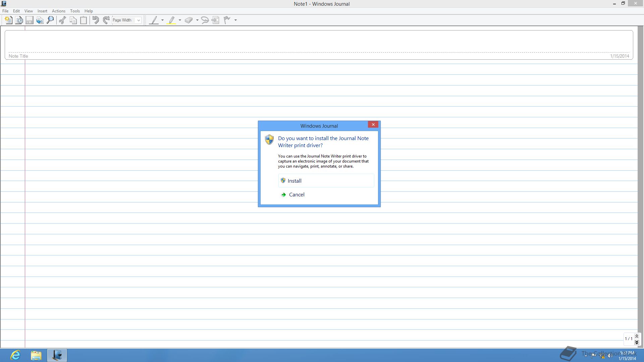644x362 pixels.
Task: Expand the Pen tool options arrow
Action: (163, 20)
